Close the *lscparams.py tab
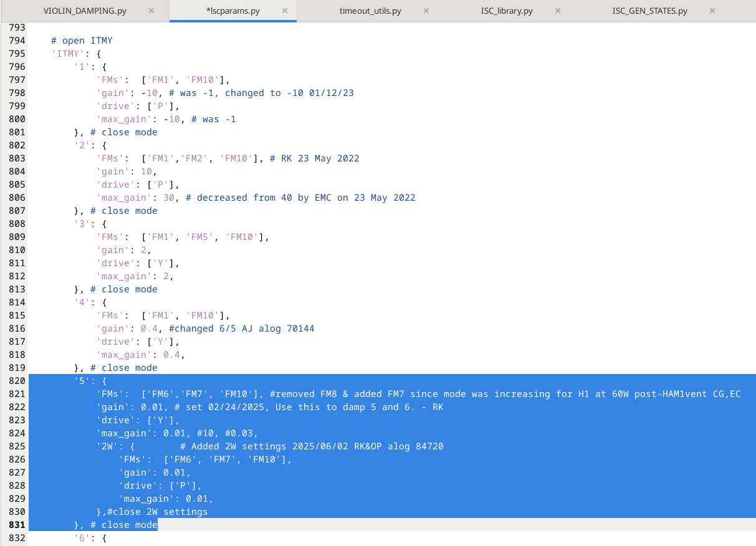This screenshot has width=756, height=546. (x=285, y=11)
